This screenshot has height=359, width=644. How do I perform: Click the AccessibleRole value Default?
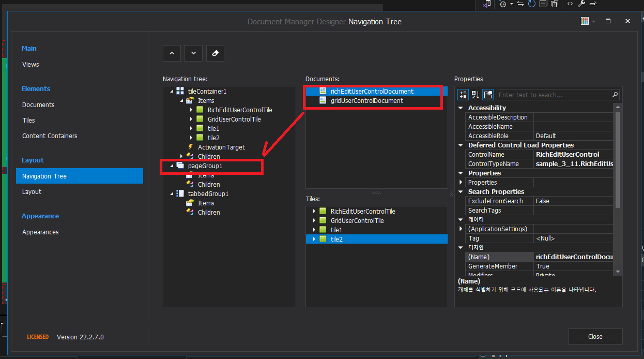coord(546,136)
